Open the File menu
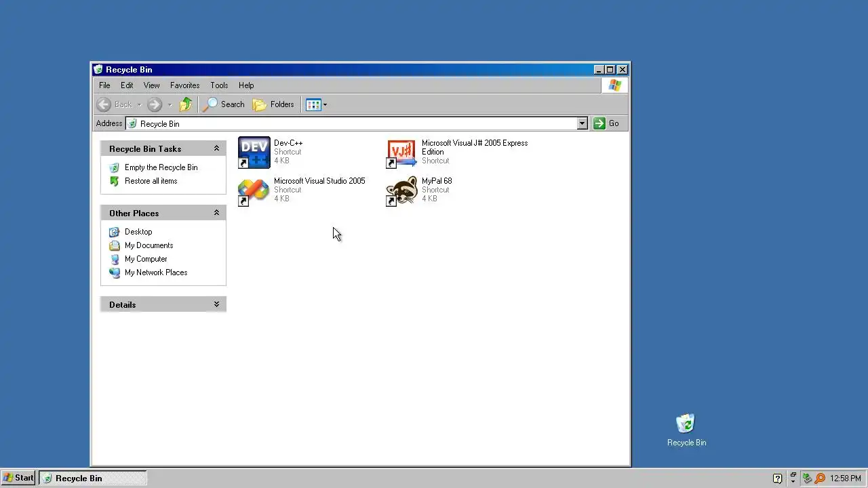This screenshot has height=488, width=868. tap(104, 85)
